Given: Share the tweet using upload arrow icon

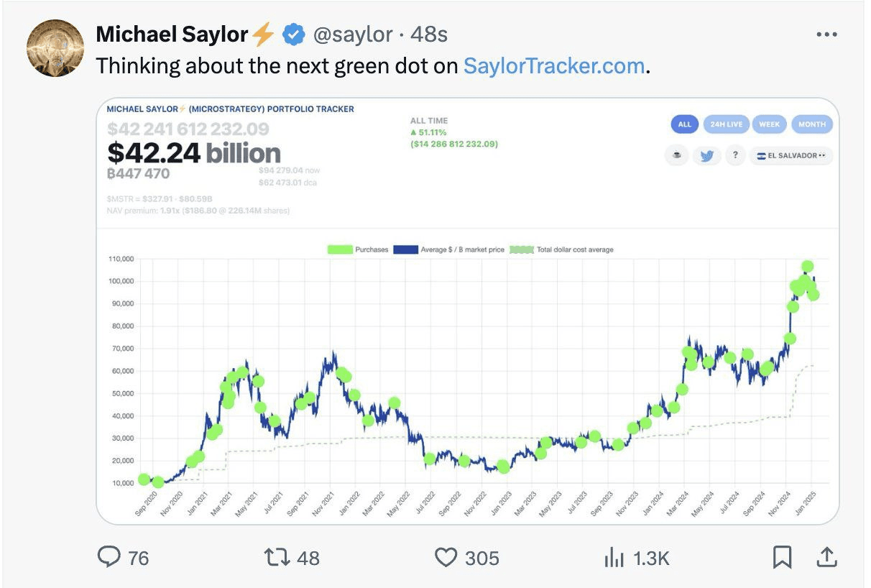Looking at the screenshot, I should [826, 557].
